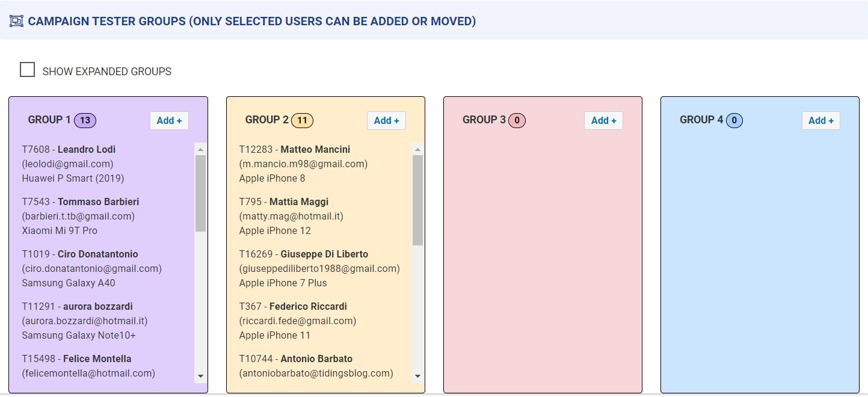Click Group 1 member count badge 13
The width and height of the screenshot is (868, 397).
coord(85,120)
